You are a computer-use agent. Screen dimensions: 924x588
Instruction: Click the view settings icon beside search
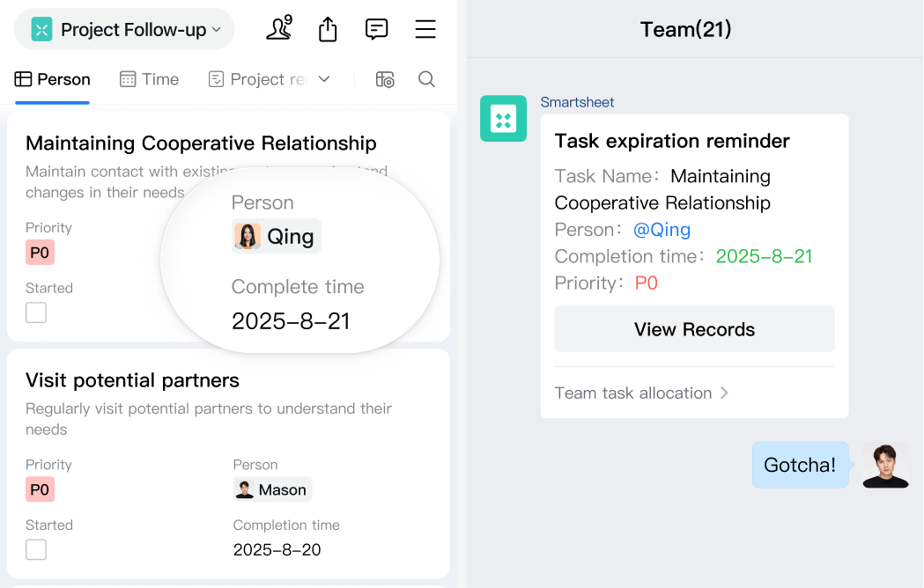click(x=385, y=79)
